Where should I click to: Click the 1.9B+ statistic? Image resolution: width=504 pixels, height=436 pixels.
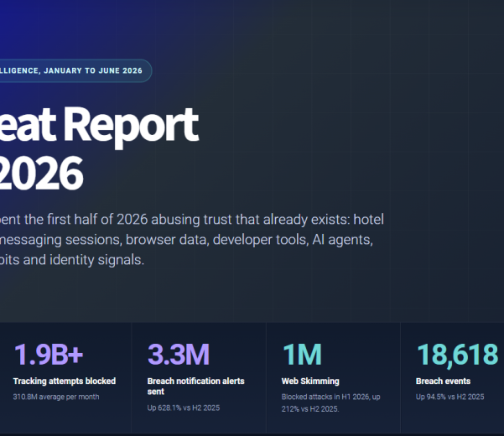tap(49, 355)
